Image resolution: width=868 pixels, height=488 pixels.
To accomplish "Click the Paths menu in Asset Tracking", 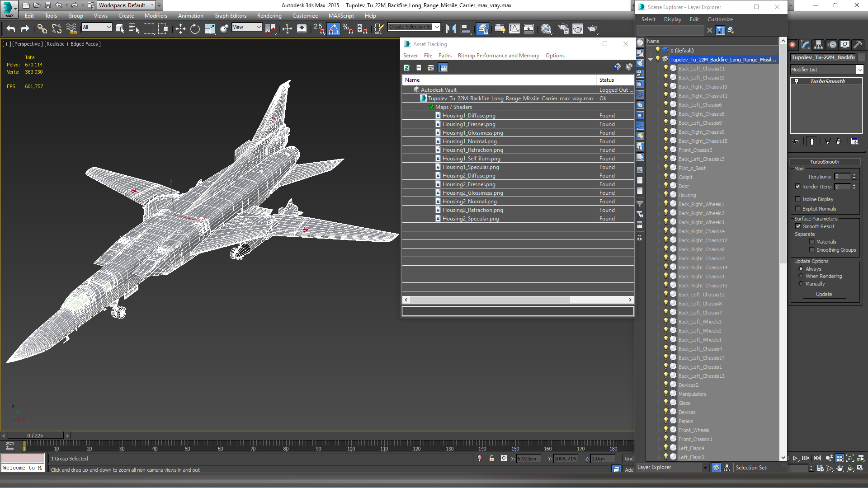I will tap(445, 56).
